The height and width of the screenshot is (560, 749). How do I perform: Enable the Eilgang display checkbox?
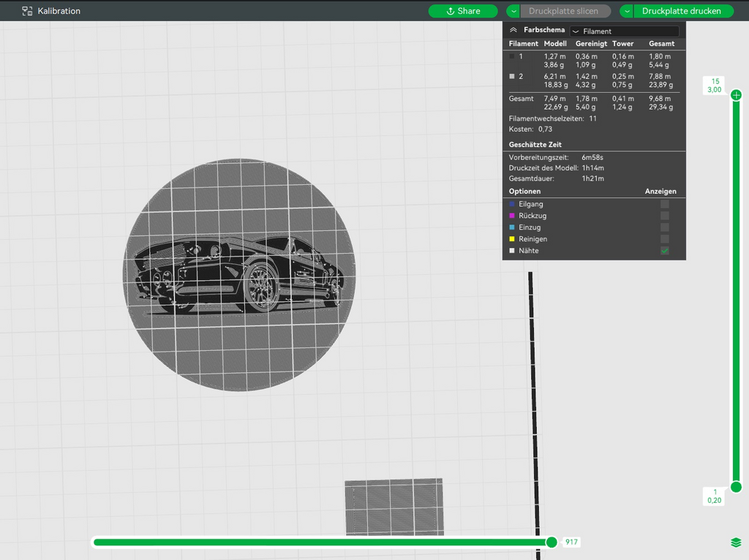point(664,204)
